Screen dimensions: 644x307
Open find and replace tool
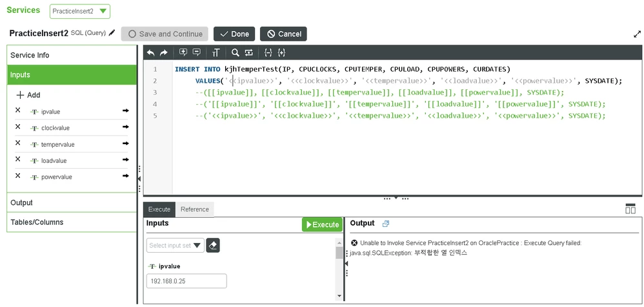pyautogui.click(x=248, y=53)
